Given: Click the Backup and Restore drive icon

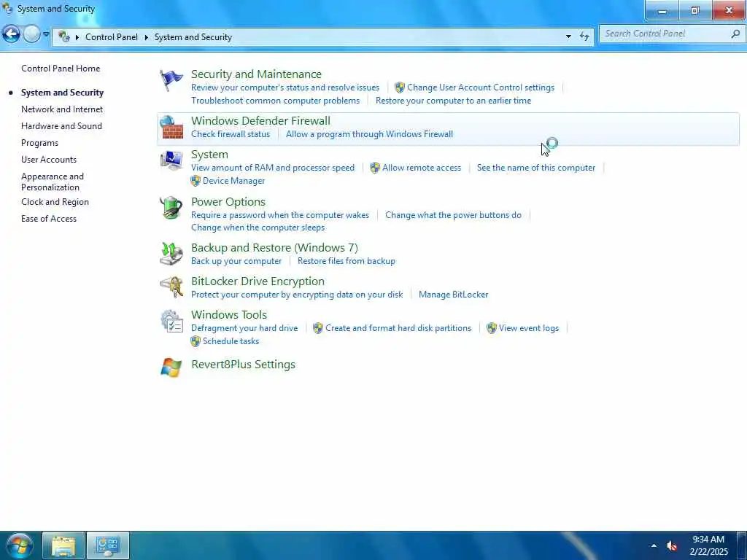Looking at the screenshot, I should tap(171, 253).
